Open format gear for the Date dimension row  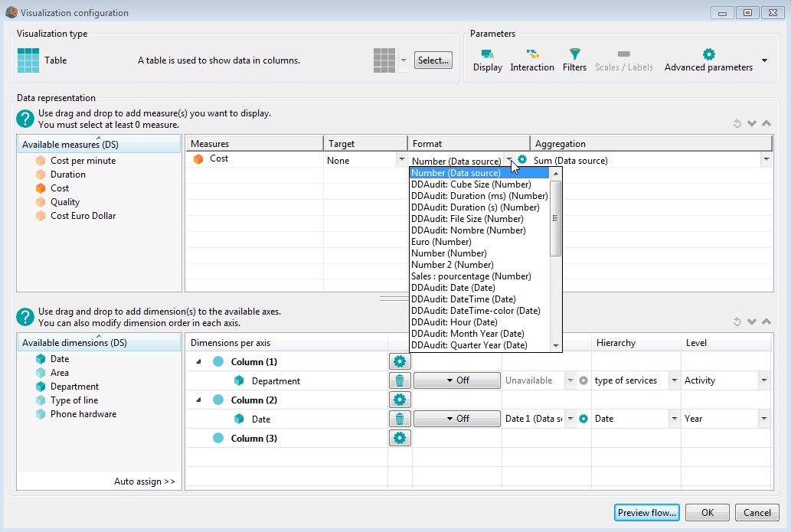583,419
